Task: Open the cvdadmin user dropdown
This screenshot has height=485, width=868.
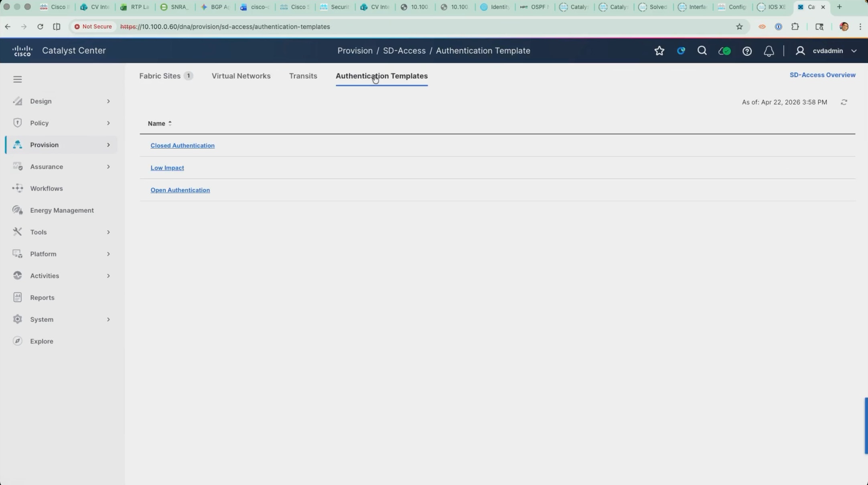Action: coord(827,51)
